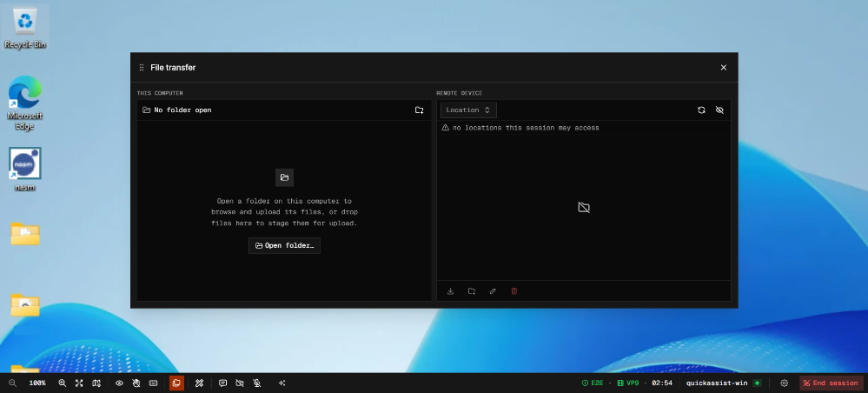Screen dimensions: 868x393
Task: Click the center folder icon in local pane
Action: pos(284,177)
